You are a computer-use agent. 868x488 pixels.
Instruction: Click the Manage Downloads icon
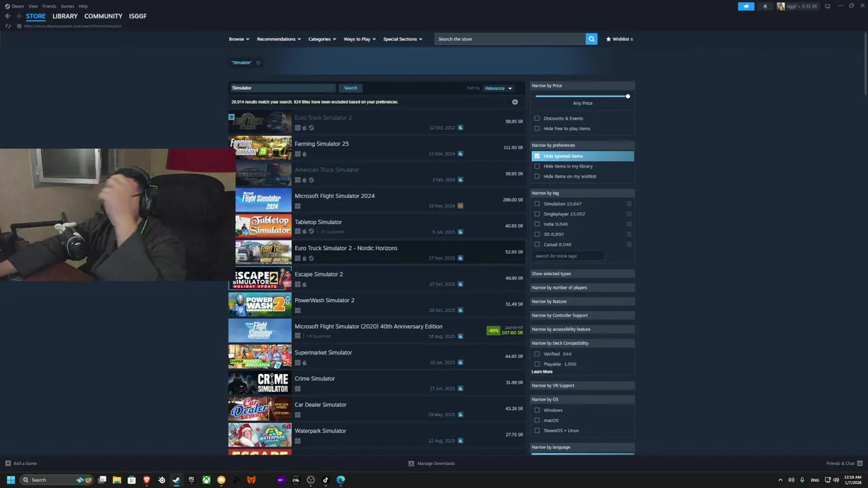click(411, 464)
